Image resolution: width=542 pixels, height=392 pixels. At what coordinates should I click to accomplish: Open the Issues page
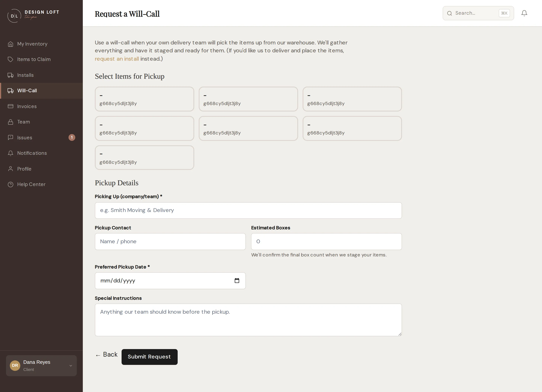pyautogui.click(x=42, y=137)
